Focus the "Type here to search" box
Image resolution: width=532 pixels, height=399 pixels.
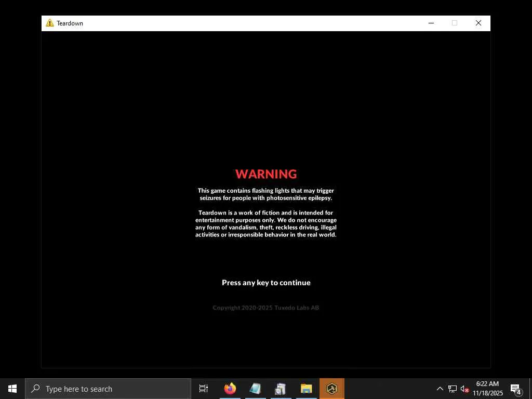click(x=108, y=389)
